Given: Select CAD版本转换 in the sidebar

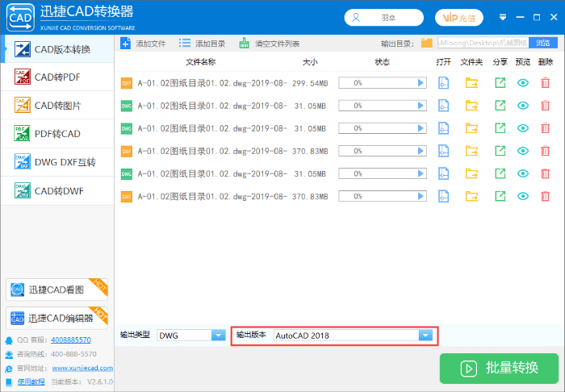Looking at the screenshot, I should 57,49.
